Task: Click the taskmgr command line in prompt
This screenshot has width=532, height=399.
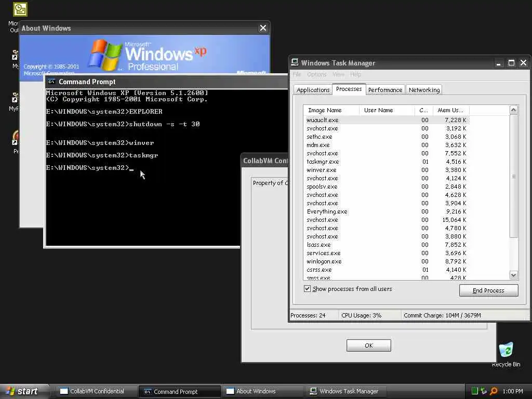Action: (x=102, y=155)
